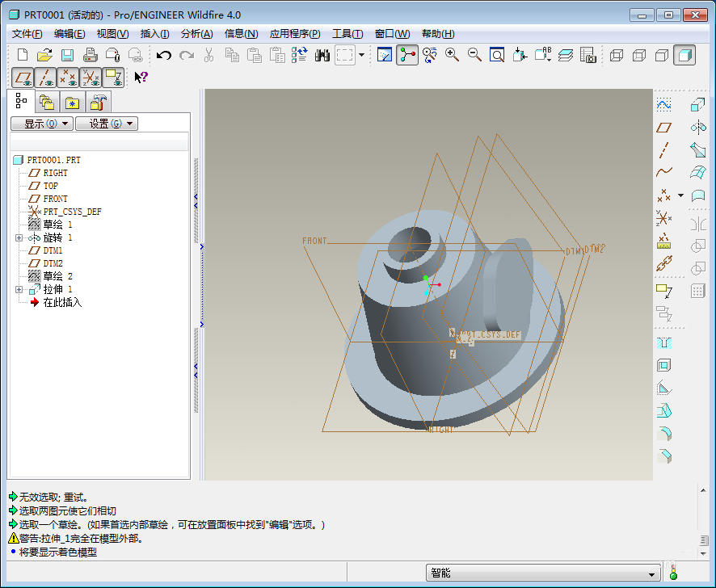Toggle annotation element display
This screenshot has height=588, width=716.
[113, 78]
